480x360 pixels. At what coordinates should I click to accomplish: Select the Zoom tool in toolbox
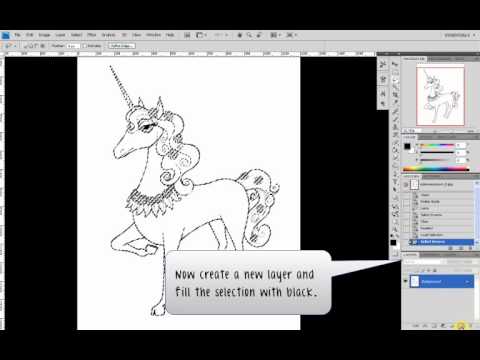[x=395, y=229]
